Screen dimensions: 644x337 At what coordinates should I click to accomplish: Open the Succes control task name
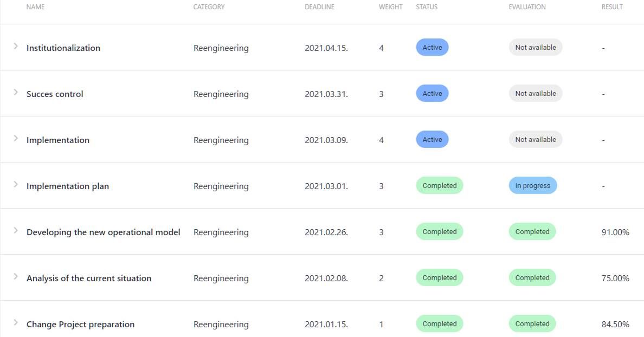pyautogui.click(x=55, y=94)
